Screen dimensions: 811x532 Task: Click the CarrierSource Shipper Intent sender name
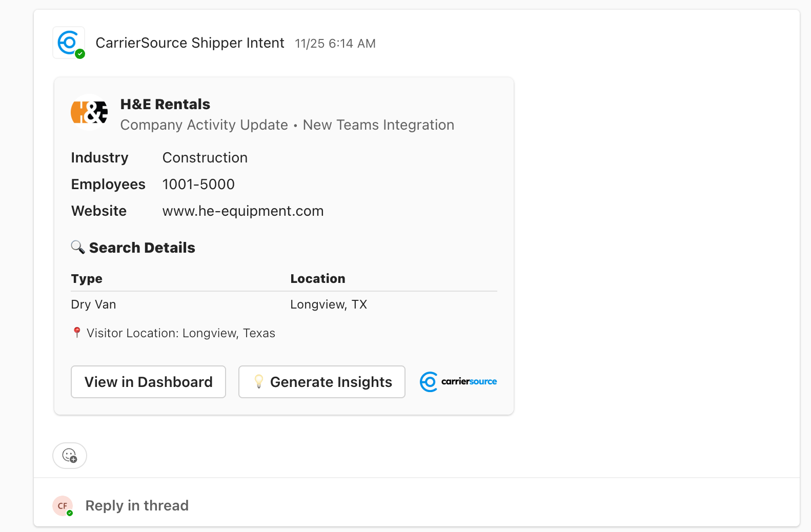coord(190,43)
